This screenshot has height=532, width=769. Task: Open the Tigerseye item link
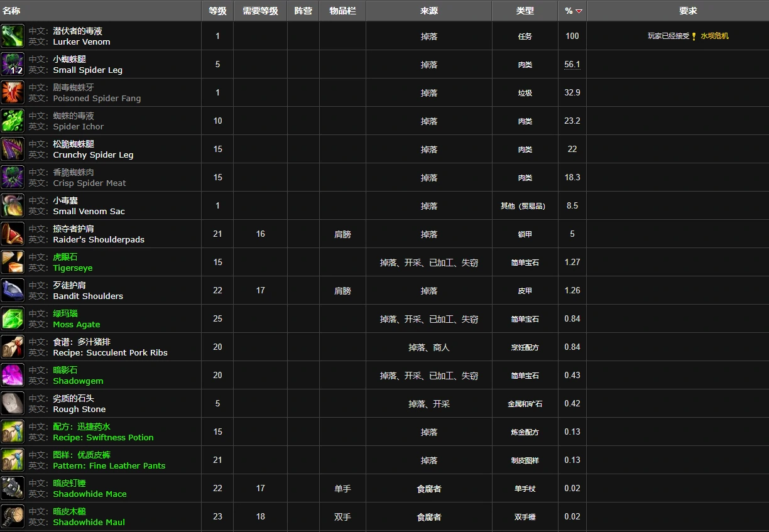click(x=73, y=268)
